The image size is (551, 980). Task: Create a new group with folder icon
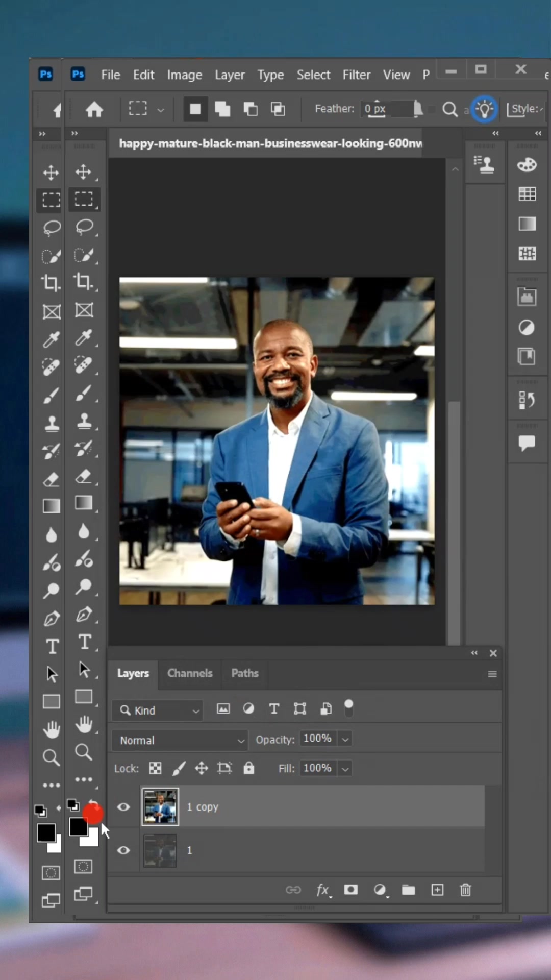[x=408, y=890]
